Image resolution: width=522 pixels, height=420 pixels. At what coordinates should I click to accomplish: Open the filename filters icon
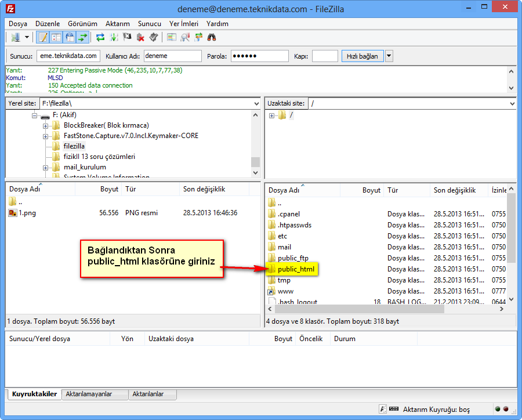[x=172, y=38]
